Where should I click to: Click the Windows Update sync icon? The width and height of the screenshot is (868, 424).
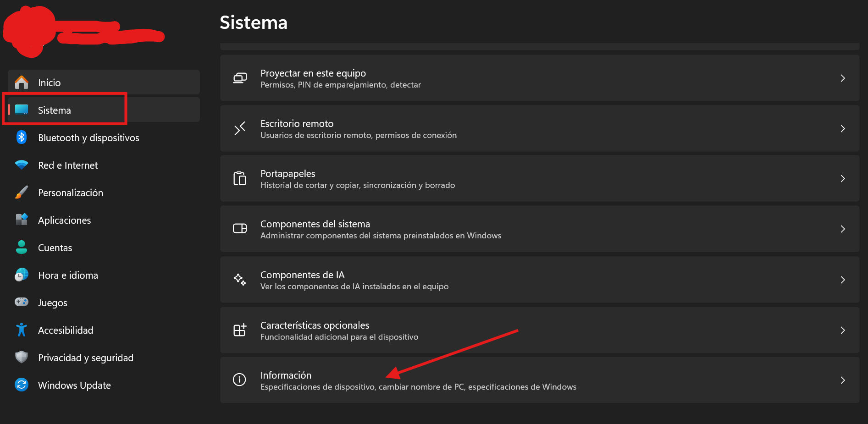coord(22,385)
